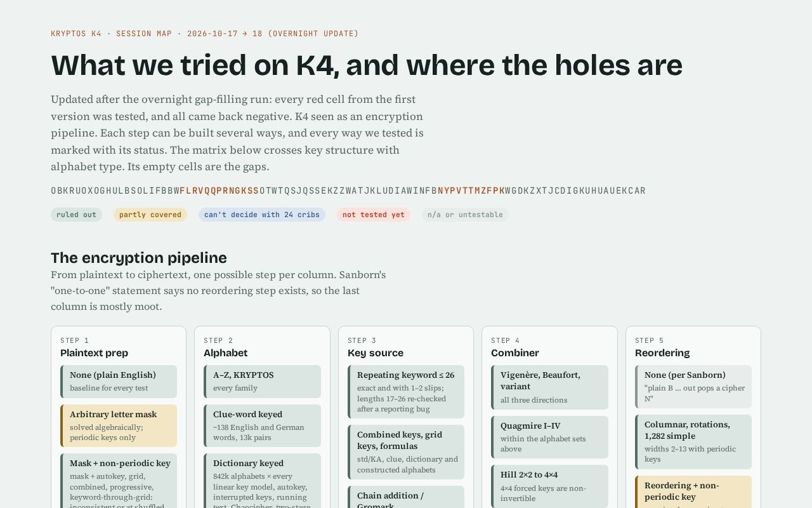Open the 'Vigenère, Beaufort, variant' card
812x508 pixels.
click(x=549, y=387)
